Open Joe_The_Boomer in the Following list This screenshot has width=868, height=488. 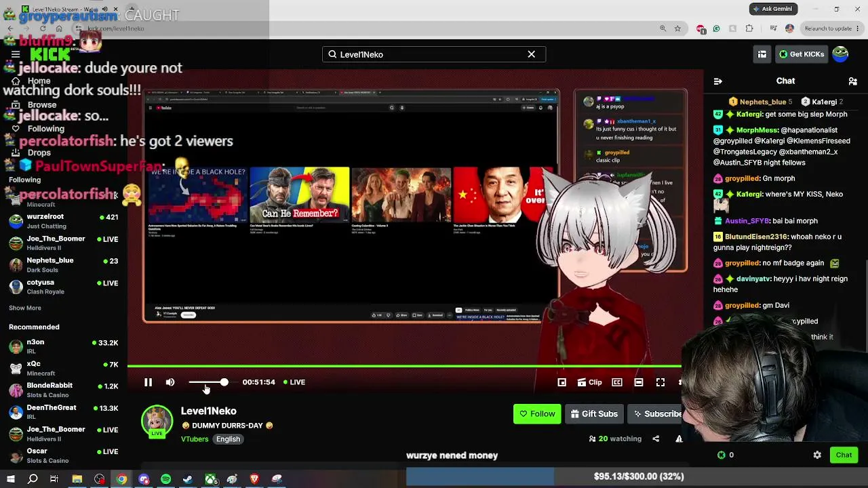tap(64, 243)
